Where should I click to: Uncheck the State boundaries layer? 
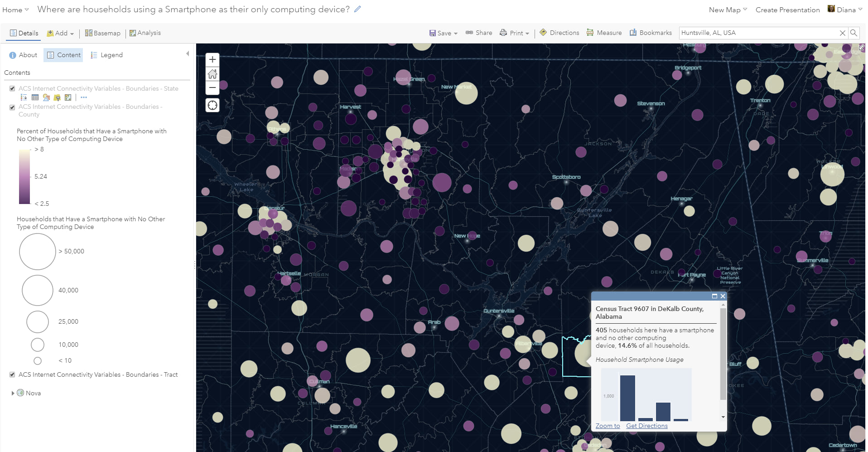pos(12,88)
